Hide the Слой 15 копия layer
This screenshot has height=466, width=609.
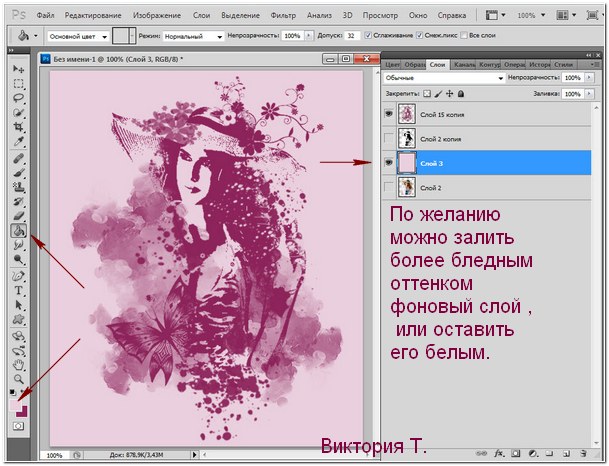tap(388, 114)
